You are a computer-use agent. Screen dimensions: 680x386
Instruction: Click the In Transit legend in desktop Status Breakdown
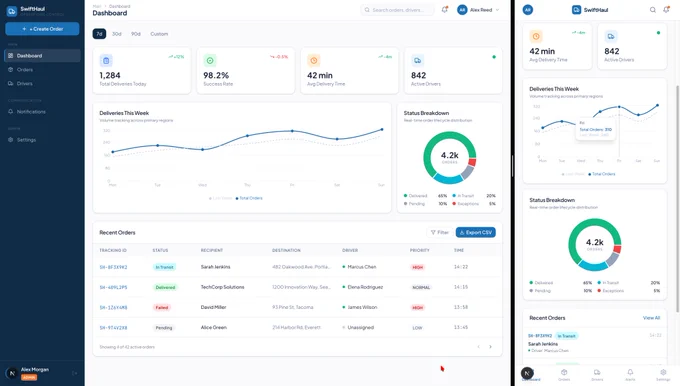(463, 196)
